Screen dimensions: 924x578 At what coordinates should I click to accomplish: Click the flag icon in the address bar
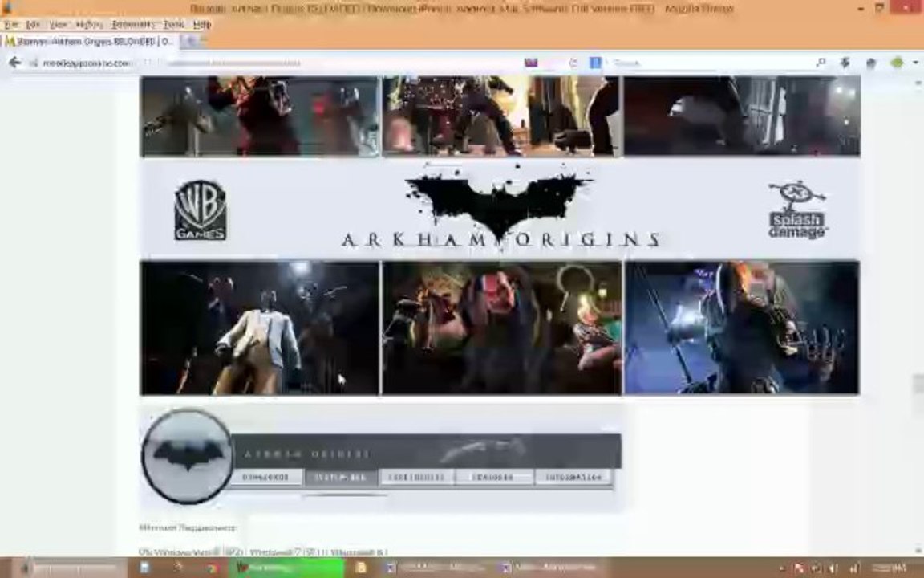coord(531,63)
